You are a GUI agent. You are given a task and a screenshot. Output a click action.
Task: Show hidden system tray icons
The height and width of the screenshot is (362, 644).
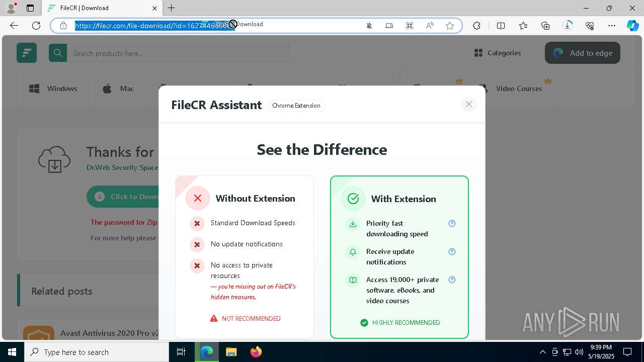click(x=542, y=352)
